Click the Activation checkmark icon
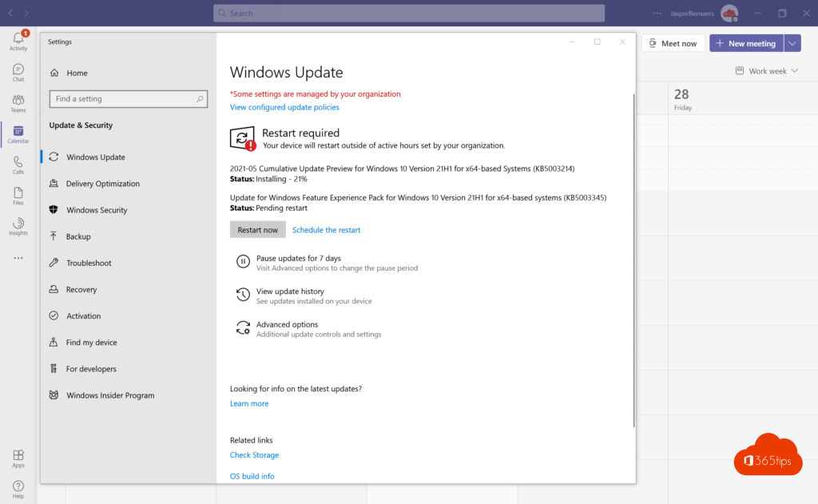The height and width of the screenshot is (504, 818). pyautogui.click(x=54, y=315)
